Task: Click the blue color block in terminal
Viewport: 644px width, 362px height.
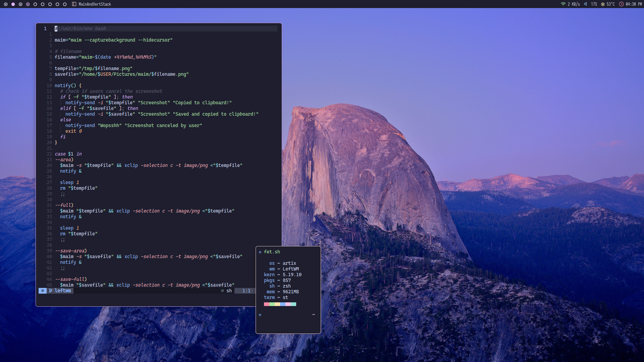Action: 283,304
